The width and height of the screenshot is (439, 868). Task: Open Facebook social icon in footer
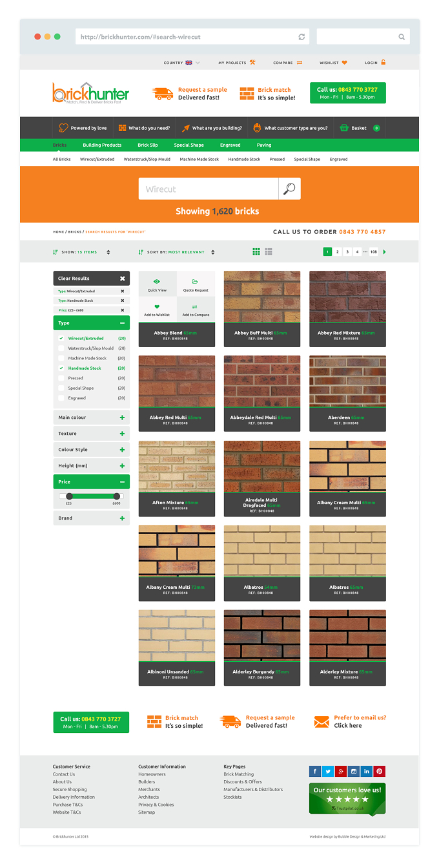(x=315, y=771)
